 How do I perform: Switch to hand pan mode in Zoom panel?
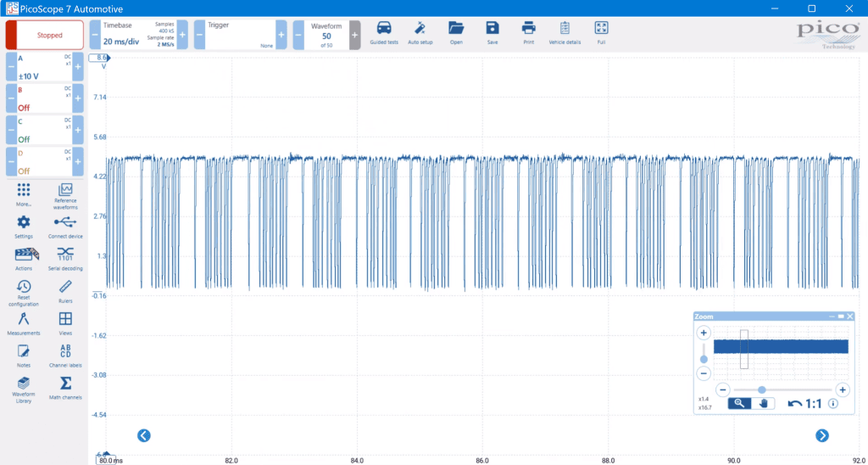pos(764,403)
